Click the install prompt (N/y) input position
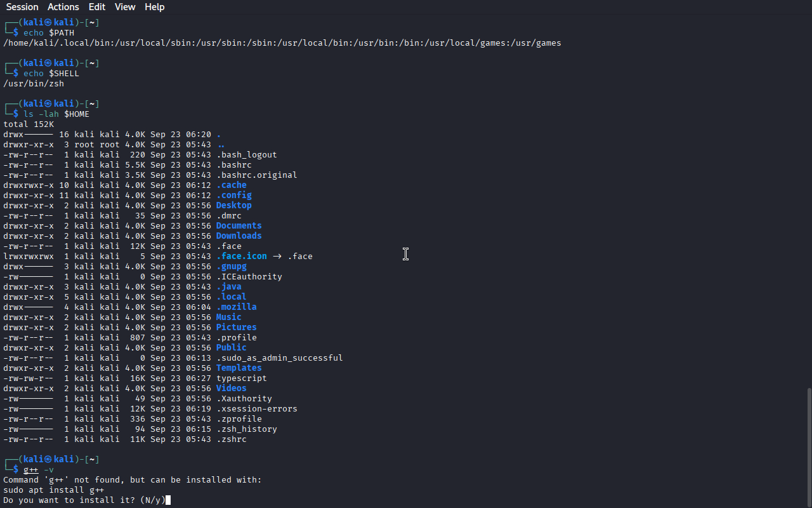This screenshot has width=812, height=508. (x=167, y=500)
